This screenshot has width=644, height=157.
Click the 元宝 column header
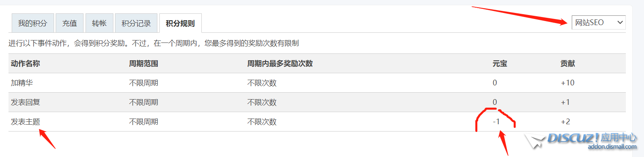point(500,64)
